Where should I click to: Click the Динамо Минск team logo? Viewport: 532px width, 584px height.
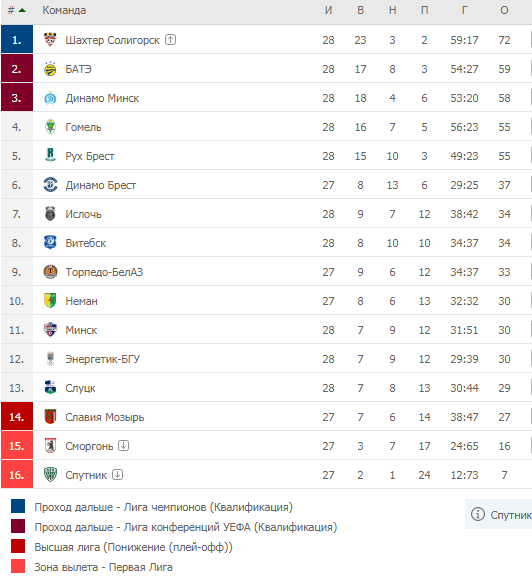click(50, 98)
